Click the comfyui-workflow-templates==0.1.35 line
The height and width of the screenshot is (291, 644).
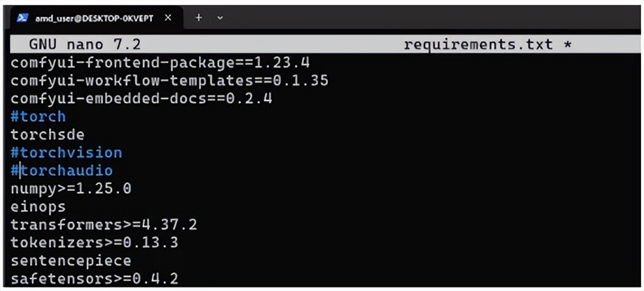[169, 81]
